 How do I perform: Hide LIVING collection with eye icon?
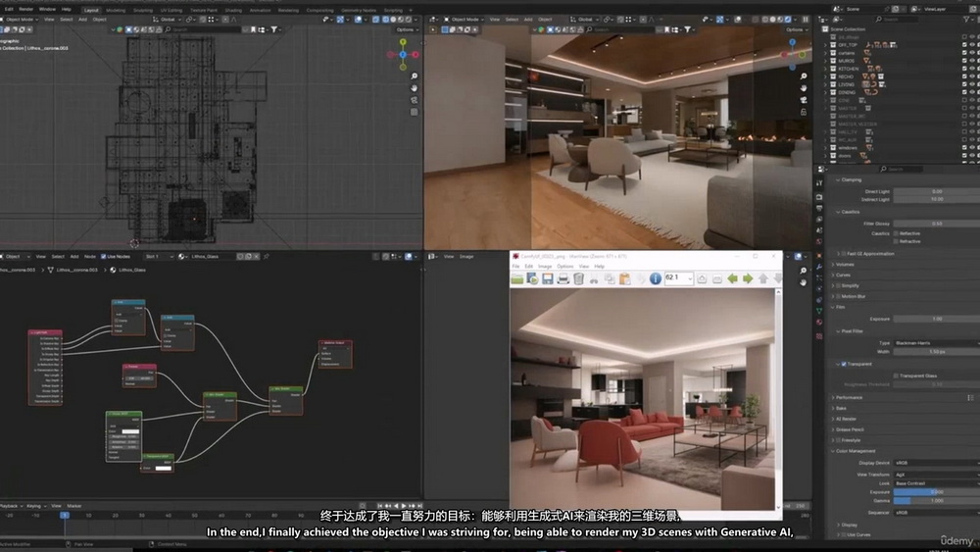[x=972, y=84]
